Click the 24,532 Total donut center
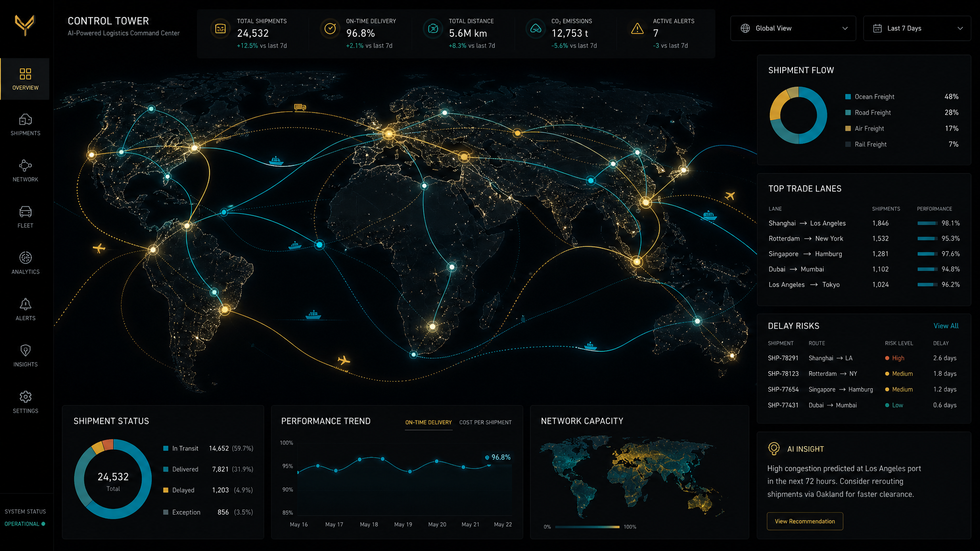The height and width of the screenshot is (551, 980). coord(113,481)
